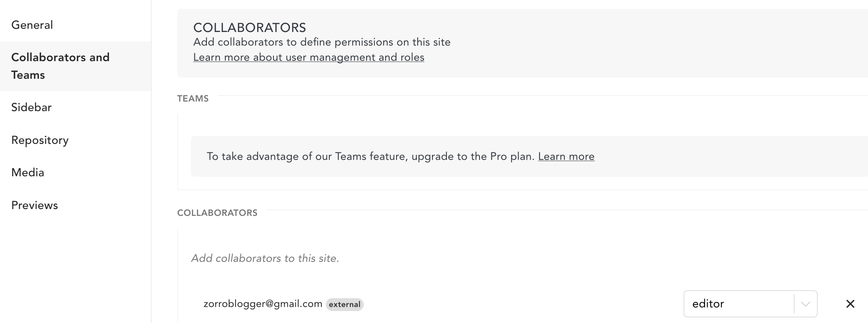Image resolution: width=868 pixels, height=323 pixels.
Task: Follow the user management and roles link
Action: point(309,57)
